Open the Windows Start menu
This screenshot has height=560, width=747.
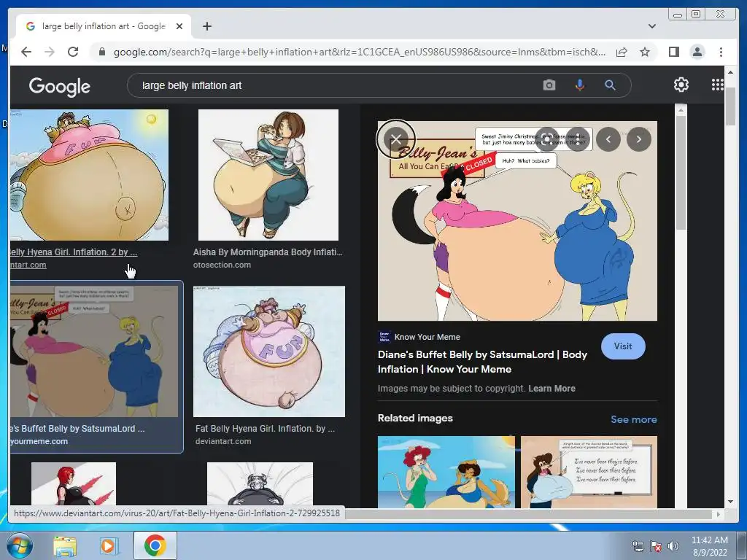point(20,545)
